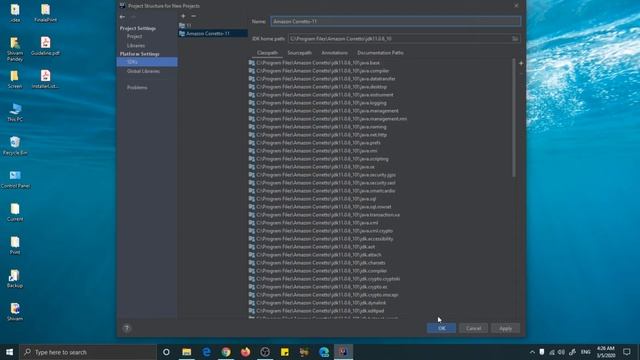
Task: Click the Apply button
Action: tap(505, 328)
